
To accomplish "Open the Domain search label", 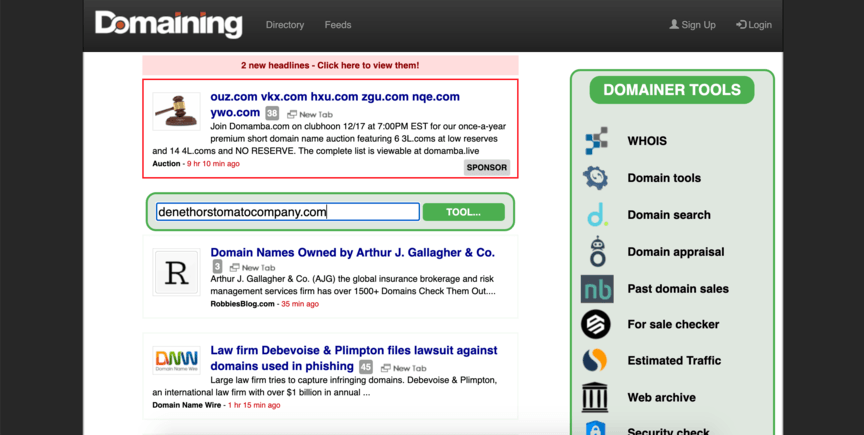I will (669, 215).
